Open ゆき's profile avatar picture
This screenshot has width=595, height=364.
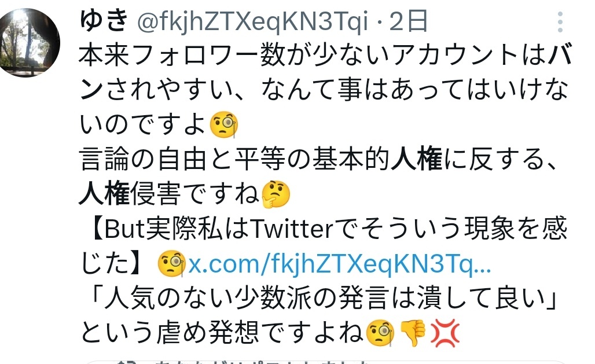(28, 42)
